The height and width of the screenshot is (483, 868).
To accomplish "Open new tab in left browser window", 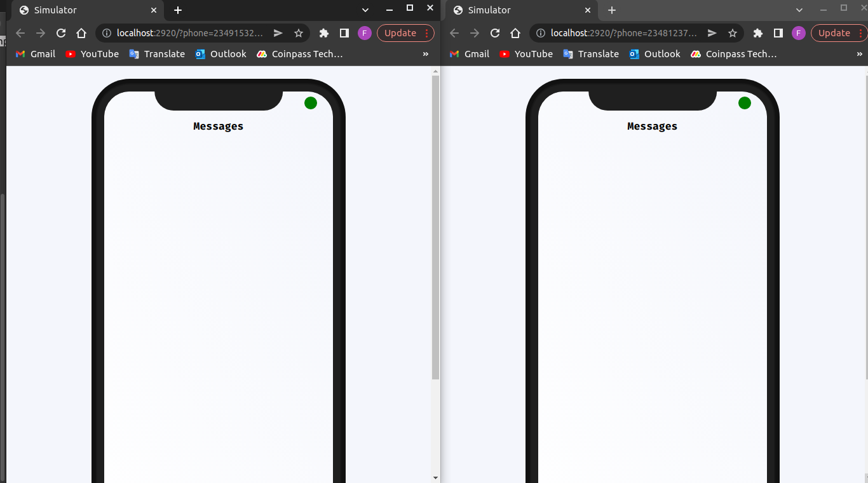I will [x=178, y=10].
